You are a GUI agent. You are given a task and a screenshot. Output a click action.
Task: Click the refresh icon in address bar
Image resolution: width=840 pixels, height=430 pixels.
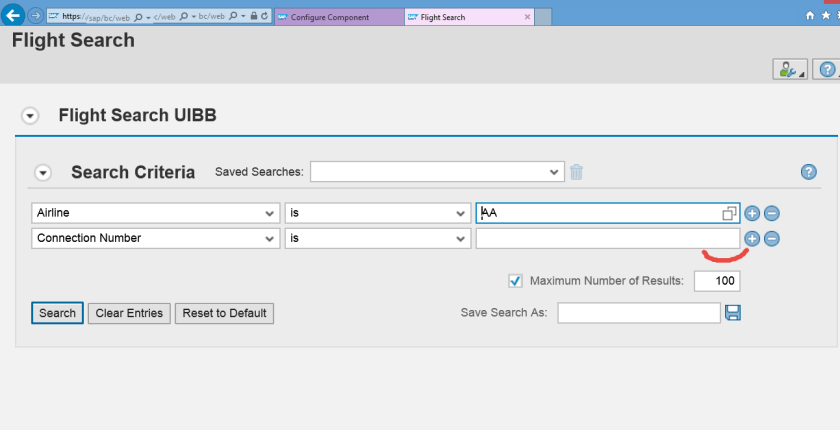pyautogui.click(x=264, y=17)
